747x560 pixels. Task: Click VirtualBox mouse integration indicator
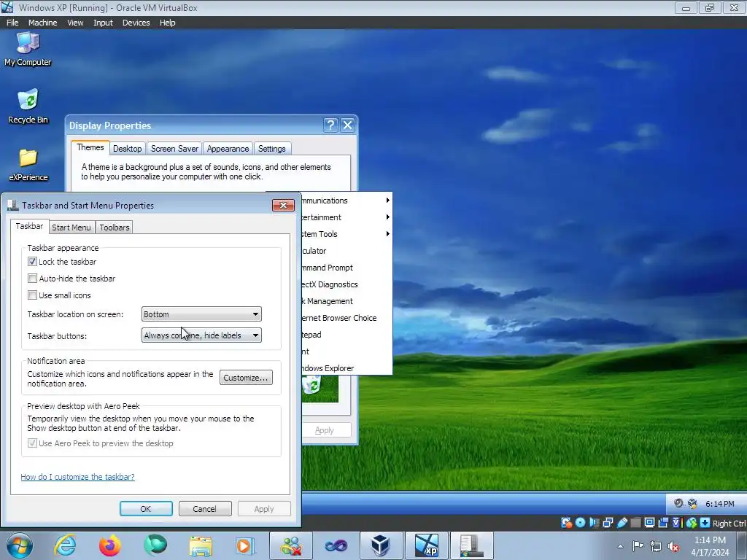pyautogui.click(x=692, y=523)
